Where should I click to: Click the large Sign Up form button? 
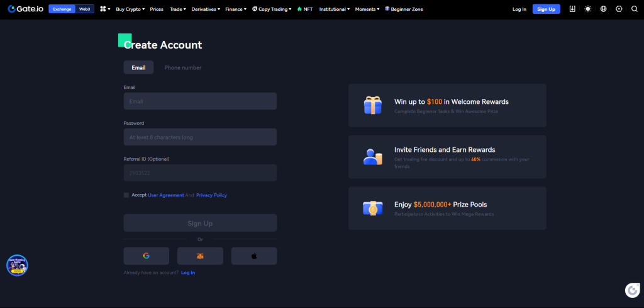click(200, 223)
